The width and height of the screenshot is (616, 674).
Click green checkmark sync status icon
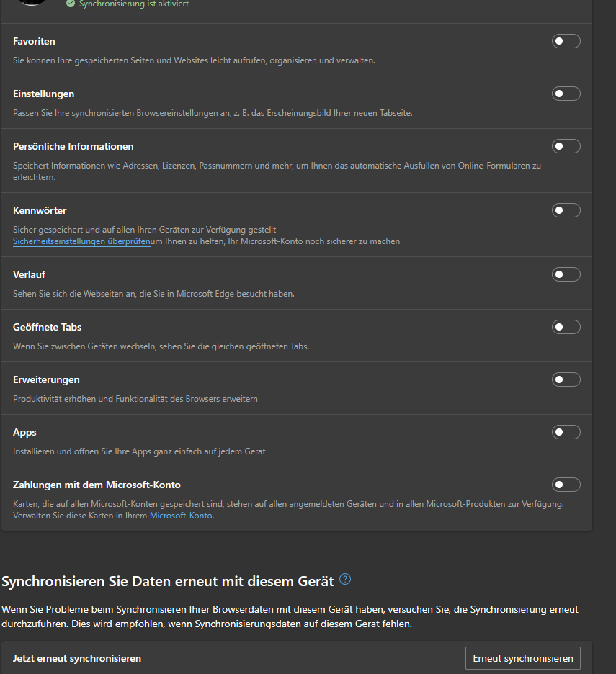click(71, 4)
